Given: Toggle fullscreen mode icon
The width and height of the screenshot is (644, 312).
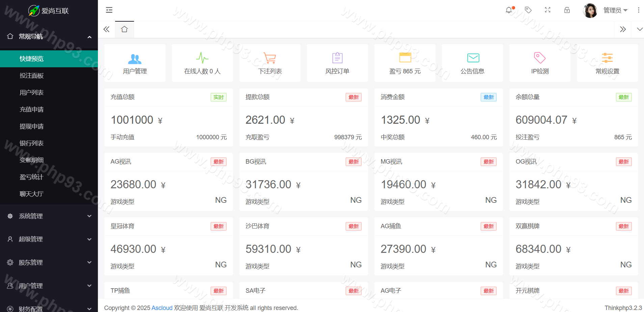Looking at the screenshot, I should [x=547, y=10].
